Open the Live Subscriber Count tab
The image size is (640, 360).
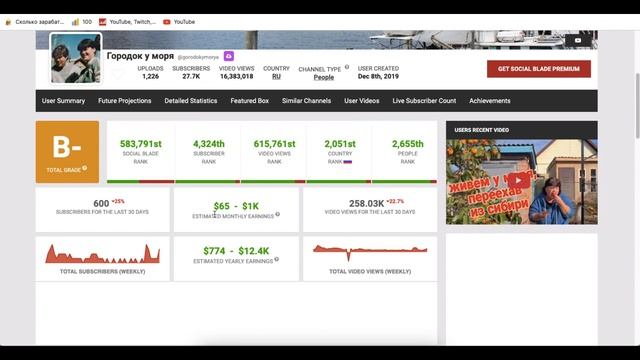(x=424, y=101)
